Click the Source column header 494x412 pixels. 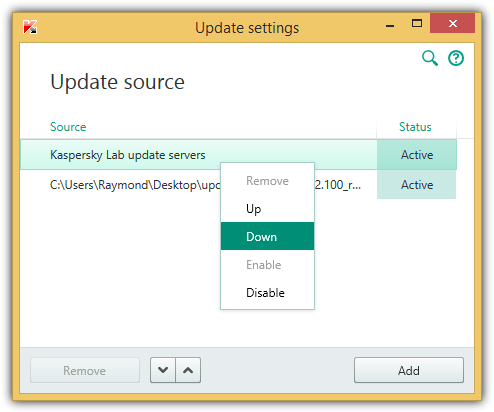[68, 127]
